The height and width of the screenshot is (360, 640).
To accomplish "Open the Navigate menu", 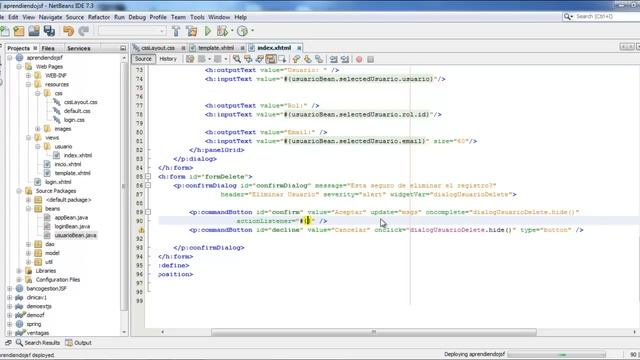I will pos(51,17).
